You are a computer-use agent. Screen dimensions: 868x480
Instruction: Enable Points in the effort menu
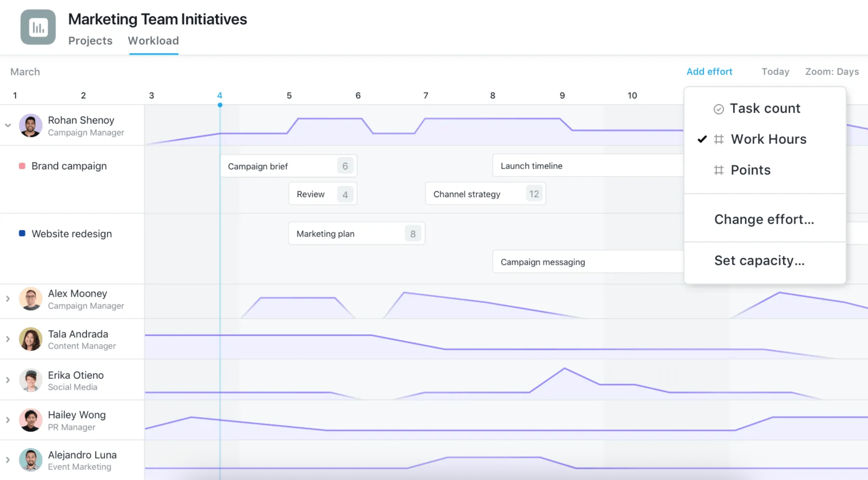point(750,170)
